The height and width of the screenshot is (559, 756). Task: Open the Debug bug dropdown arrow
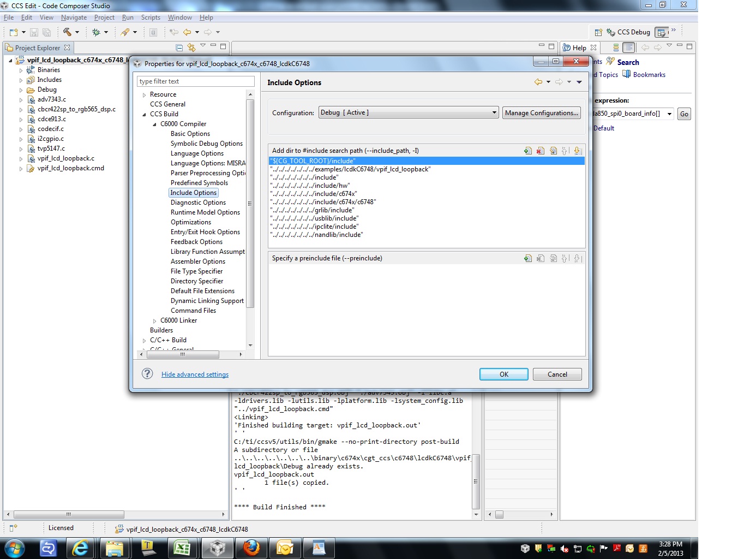(106, 32)
